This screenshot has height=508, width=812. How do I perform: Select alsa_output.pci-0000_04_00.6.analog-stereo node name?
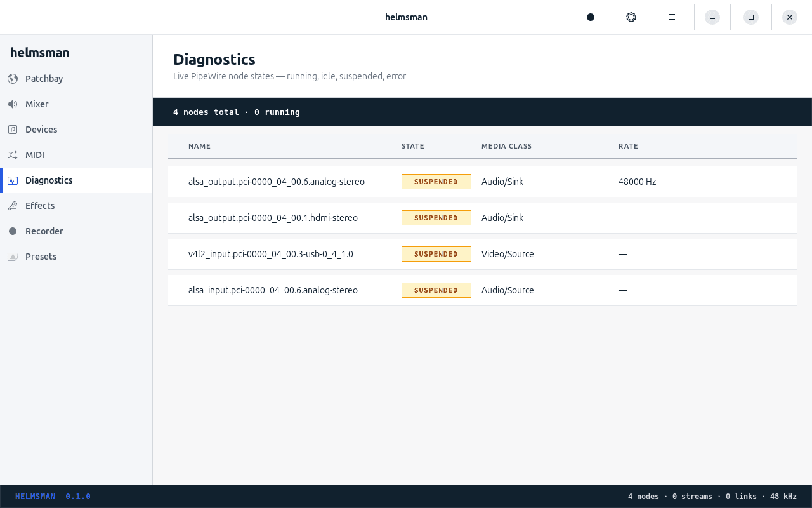click(277, 182)
